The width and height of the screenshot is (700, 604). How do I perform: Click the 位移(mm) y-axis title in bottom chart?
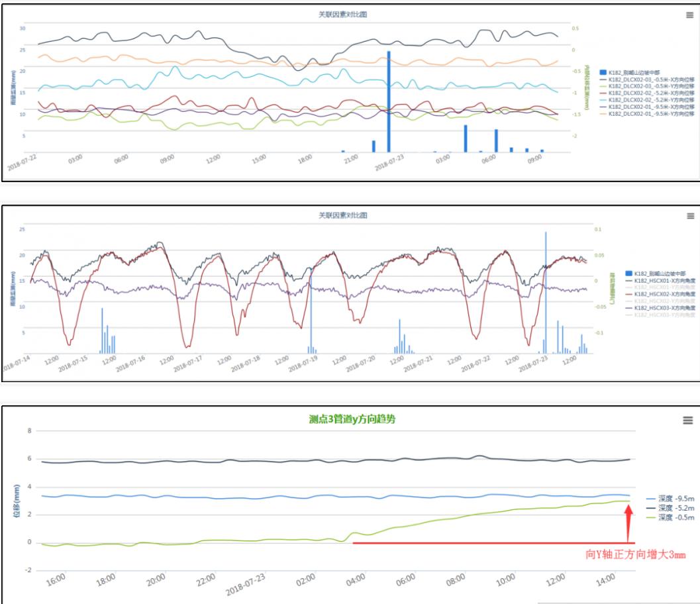[17, 500]
